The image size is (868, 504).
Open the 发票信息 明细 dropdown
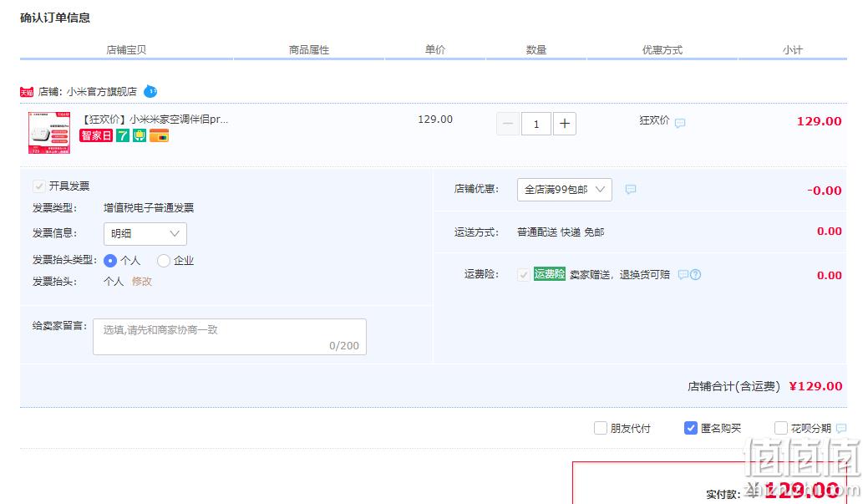145,234
